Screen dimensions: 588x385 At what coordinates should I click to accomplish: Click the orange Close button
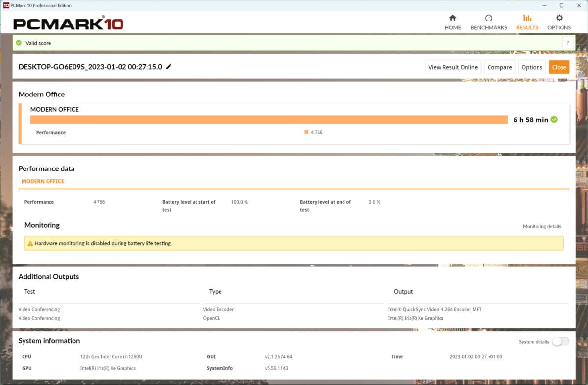(559, 67)
